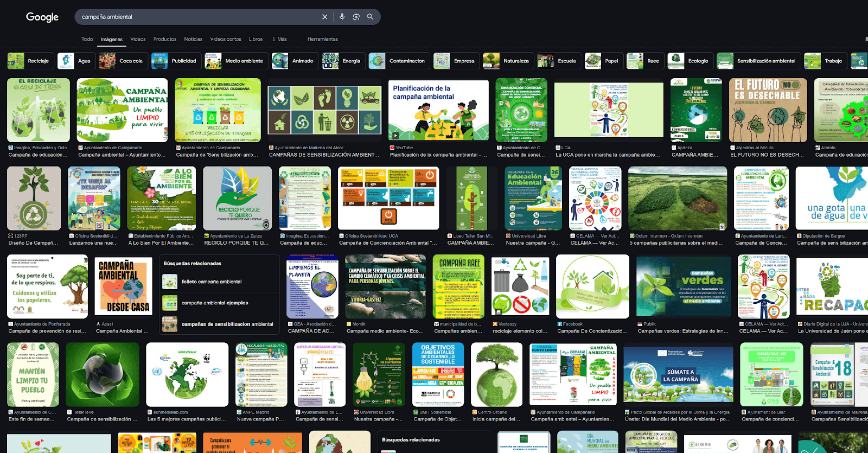Open 'Objetivos ambientales de desarrollo sostenible' image

[438, 374]
